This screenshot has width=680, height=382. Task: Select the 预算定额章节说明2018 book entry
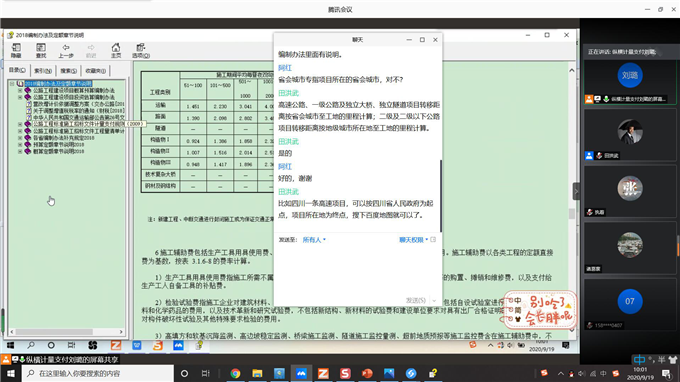click(x=59, y=144)
